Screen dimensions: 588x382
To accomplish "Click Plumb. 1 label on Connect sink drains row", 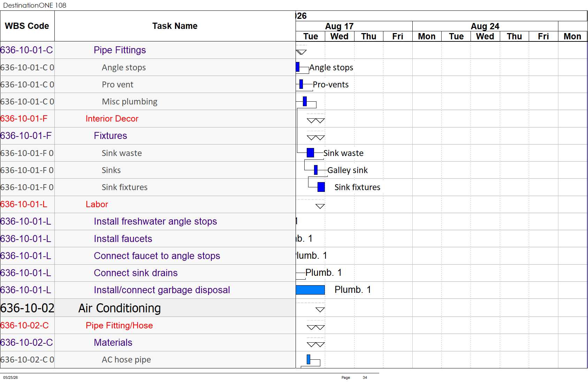I will (x=323, y=273).
